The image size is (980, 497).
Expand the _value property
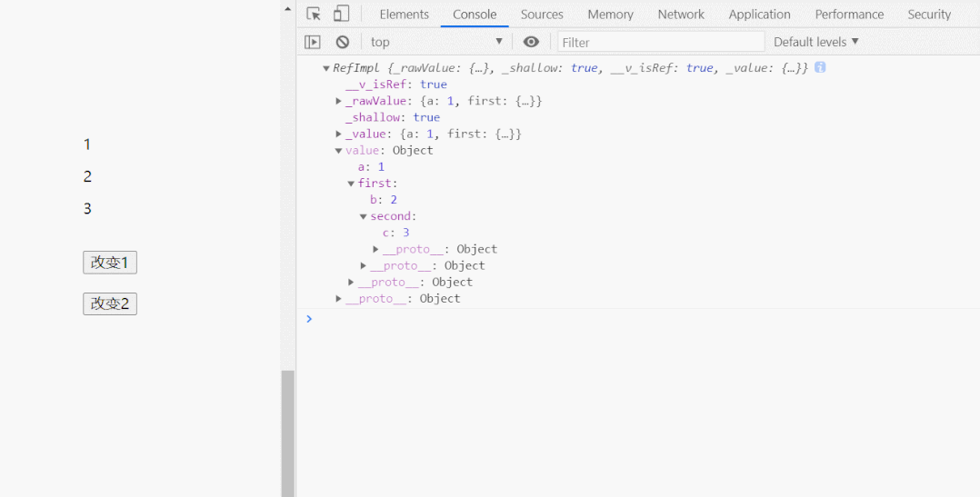(x=339, y=134)
